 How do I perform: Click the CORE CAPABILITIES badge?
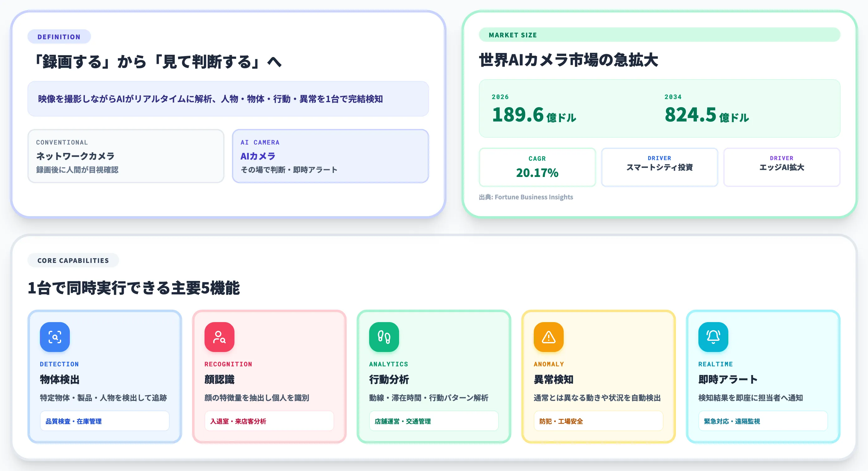pos(73,260)
